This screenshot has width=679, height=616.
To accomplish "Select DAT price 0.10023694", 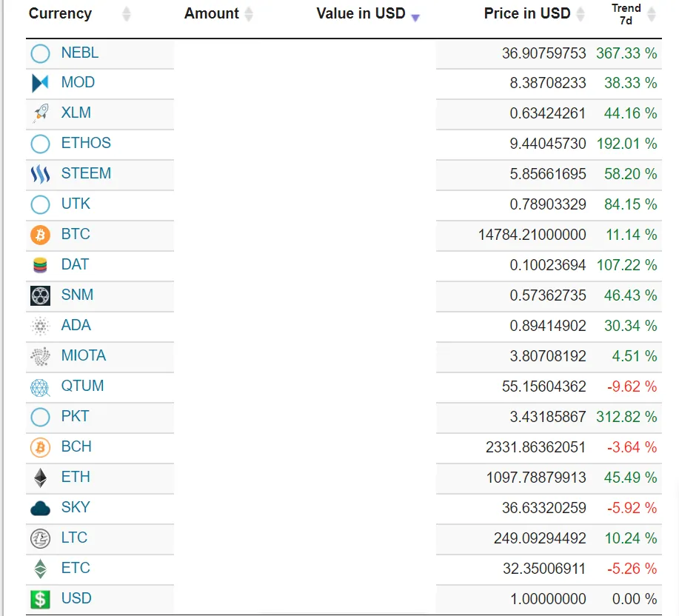I will 548,265.
